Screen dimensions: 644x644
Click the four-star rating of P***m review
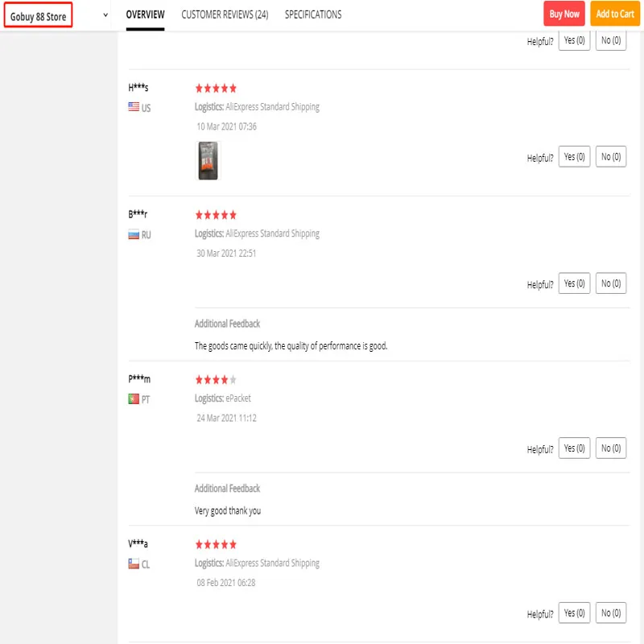[x=216, y=380]
